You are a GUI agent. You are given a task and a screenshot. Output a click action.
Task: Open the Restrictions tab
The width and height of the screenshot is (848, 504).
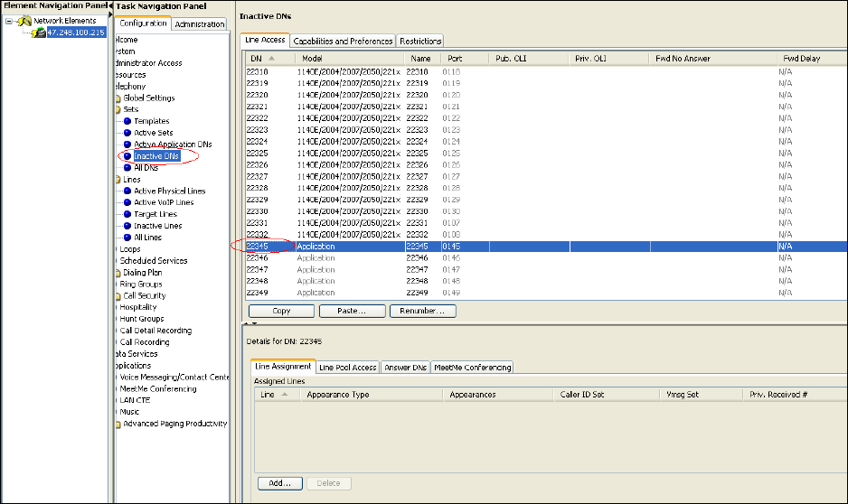(420, 41)
